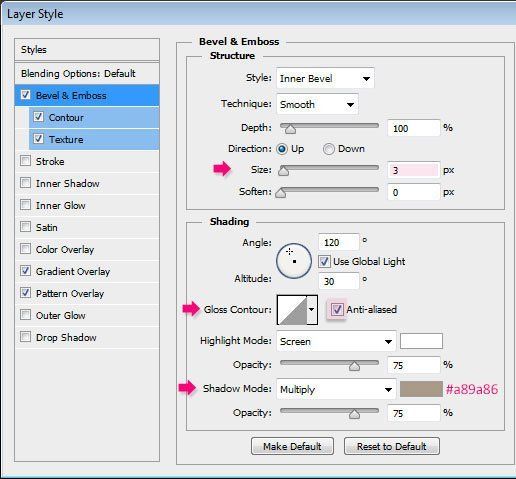Open the Technique Smooth dropdown
Image resolution: width=516 pixels, height=479 pixels.
coord(317,104)
